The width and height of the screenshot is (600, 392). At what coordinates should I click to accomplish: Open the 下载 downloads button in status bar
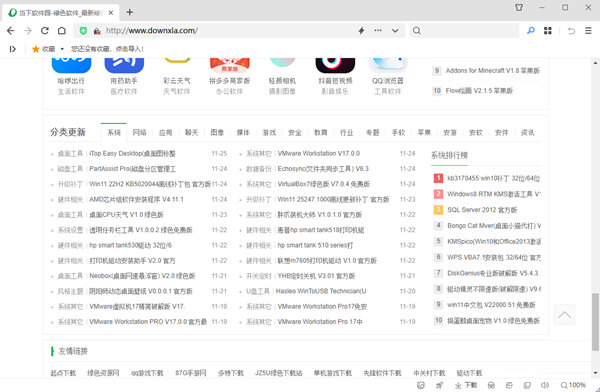[x=466, y=385]
